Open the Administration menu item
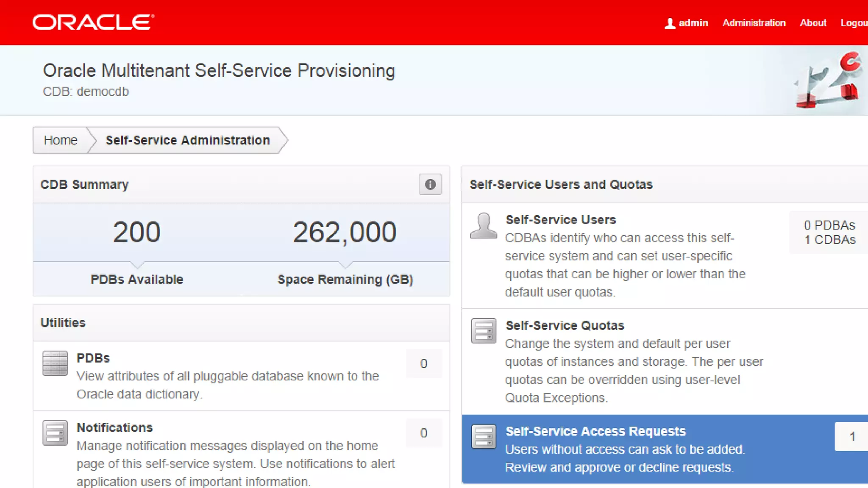 pyautogui.click(x=754, y=23)
